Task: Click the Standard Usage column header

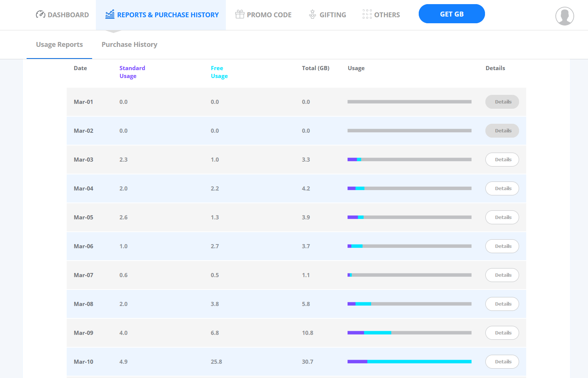Action: click(x=132, y=72)
